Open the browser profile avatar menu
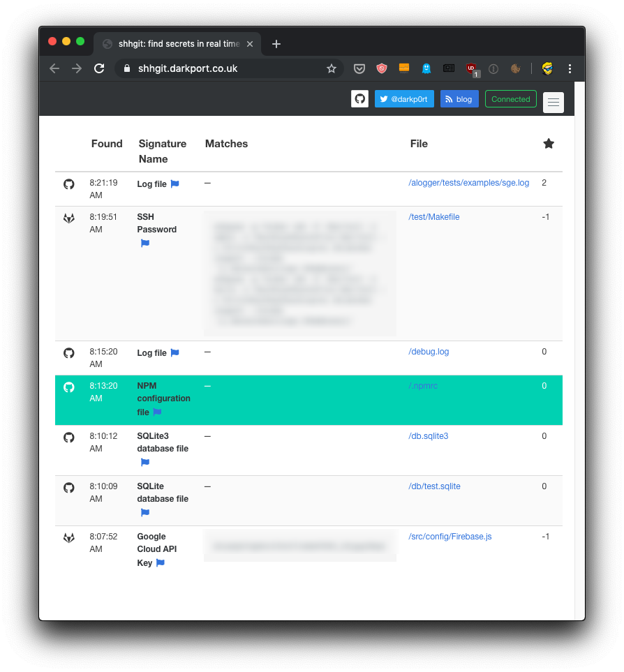The image size is (624, 672). pos(548,68)
